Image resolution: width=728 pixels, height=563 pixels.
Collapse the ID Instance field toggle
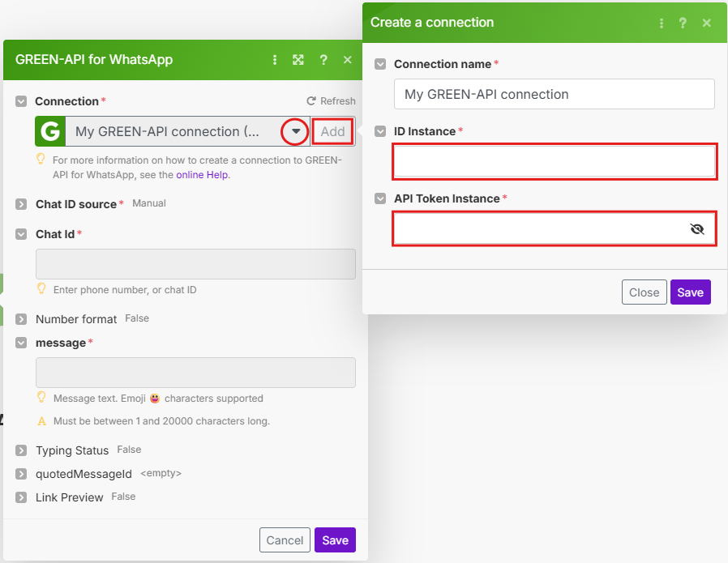point(380,131)
